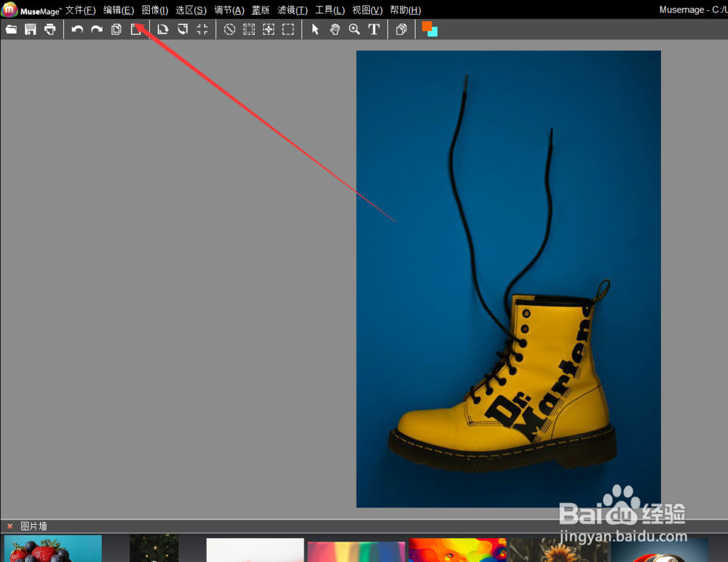This screenshot has width=728, height=562.
Task: Select the arrow pointer tool
Action: pos(315,30)
